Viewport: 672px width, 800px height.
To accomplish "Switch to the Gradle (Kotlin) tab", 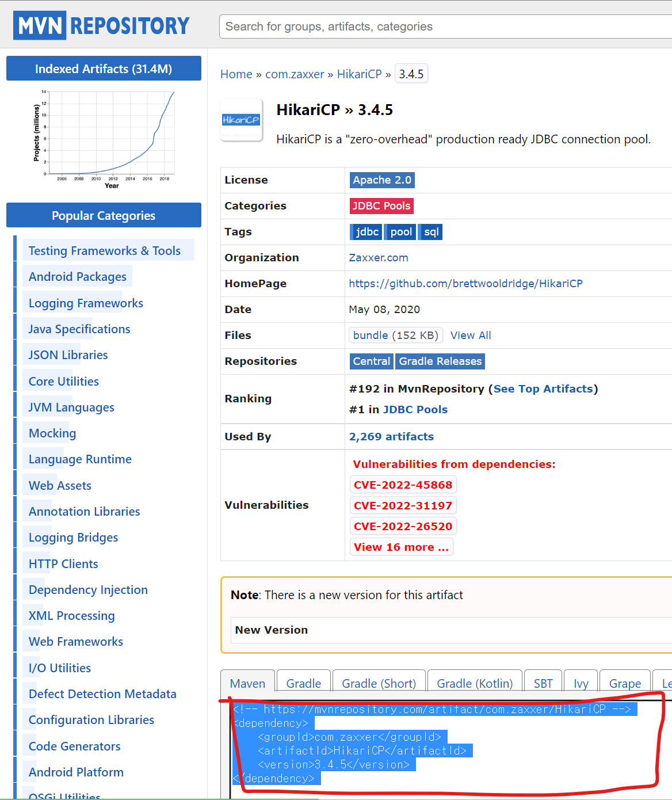I will pos(475,683).
